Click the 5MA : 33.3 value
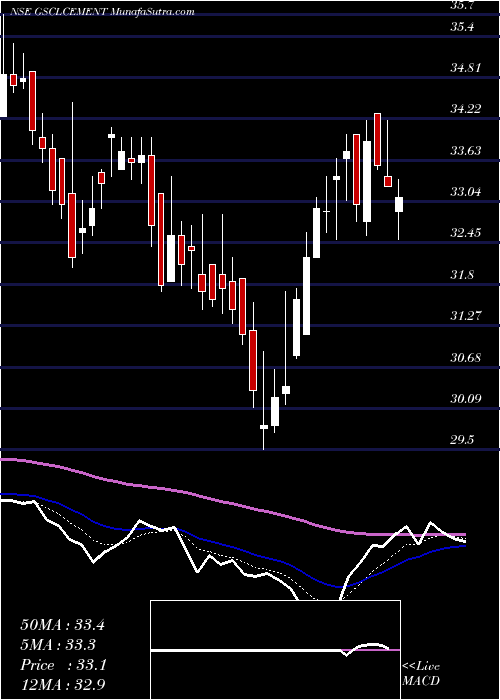500x700 pixels. point(58,645)
